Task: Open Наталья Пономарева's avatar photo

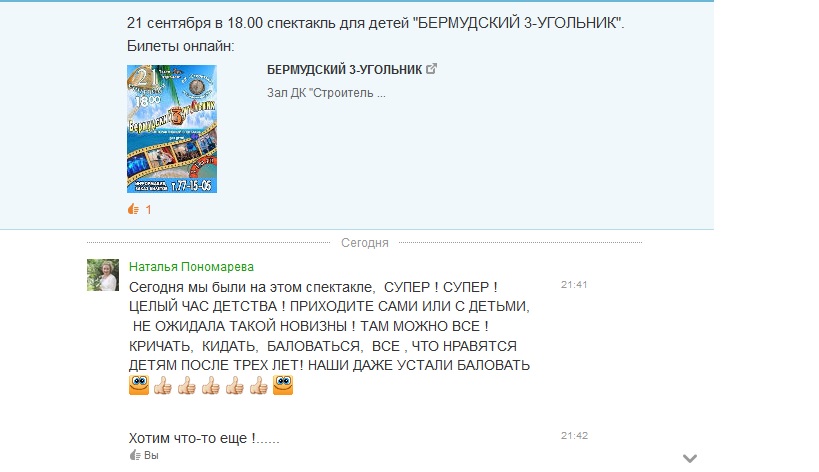Action: 103,275
